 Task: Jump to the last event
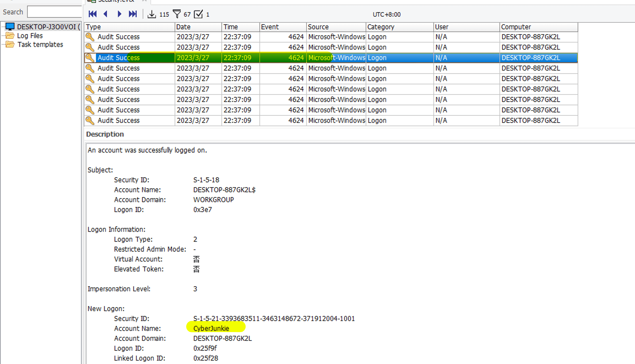pos(133,14)
